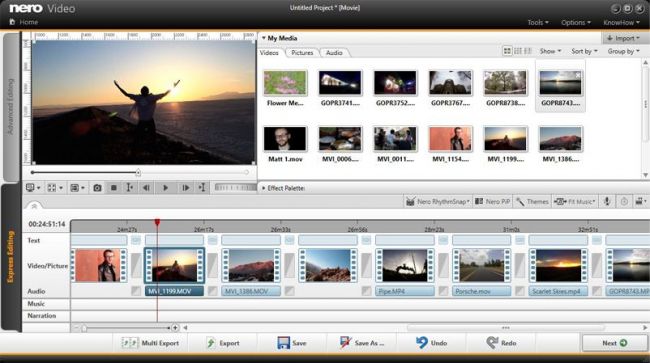This screenshot has height=363, width=650.
Task: Open the Tools menu
Action: point(538,22)
